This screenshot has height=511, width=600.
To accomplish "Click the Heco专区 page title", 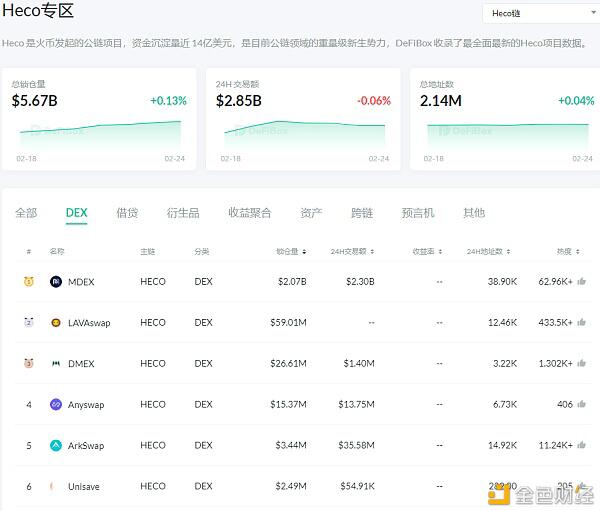I will [38, 10].
